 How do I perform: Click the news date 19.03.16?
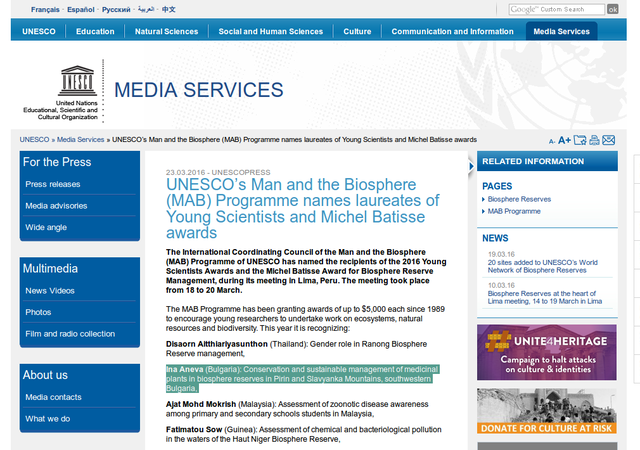point(501,254)
